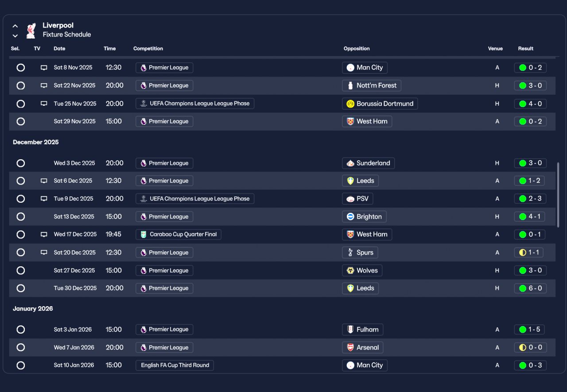Click the Premier League logo in the 7 Jan row
Screen dimensions: 567x392
tap(143, 347)
